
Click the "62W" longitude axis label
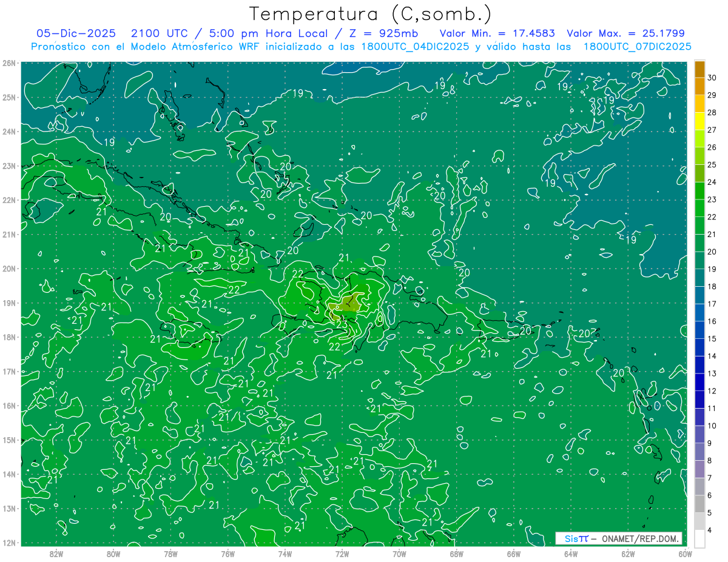point(627,554)
